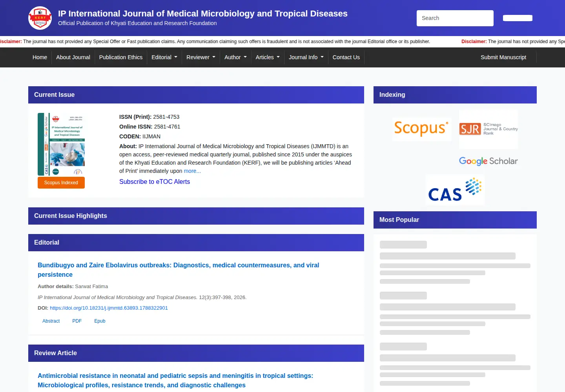This screenshot has width=565, height=392.
Task: Click the journal title in the header
Action: [203, 13]
